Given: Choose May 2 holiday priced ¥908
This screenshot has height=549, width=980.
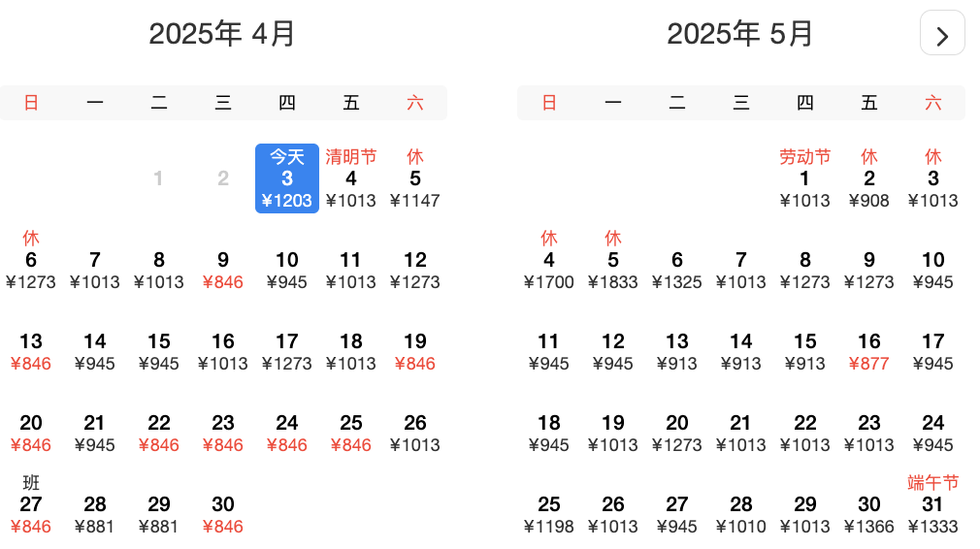Looking at the screenshot, I should (x=868, y=178).
